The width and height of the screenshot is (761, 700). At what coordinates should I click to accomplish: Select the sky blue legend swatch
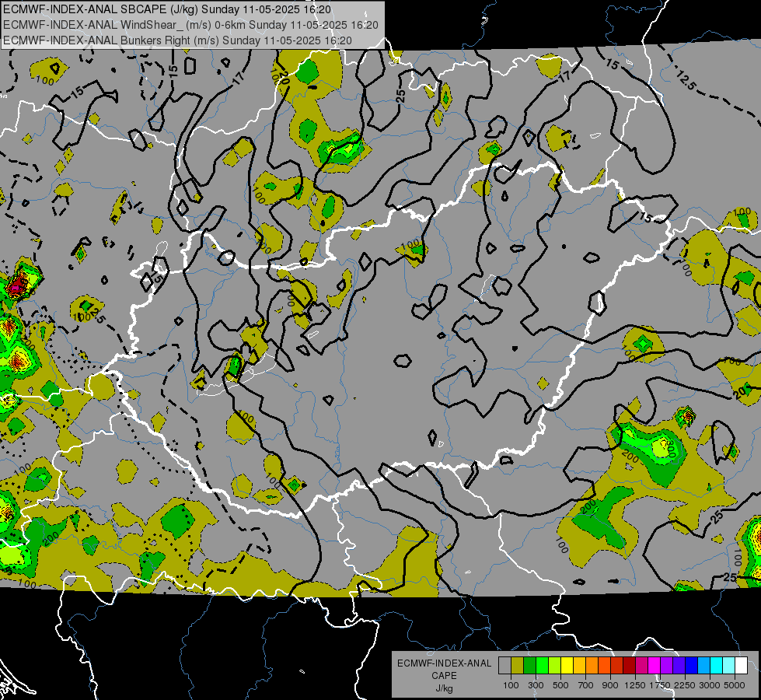click(703, 666)
